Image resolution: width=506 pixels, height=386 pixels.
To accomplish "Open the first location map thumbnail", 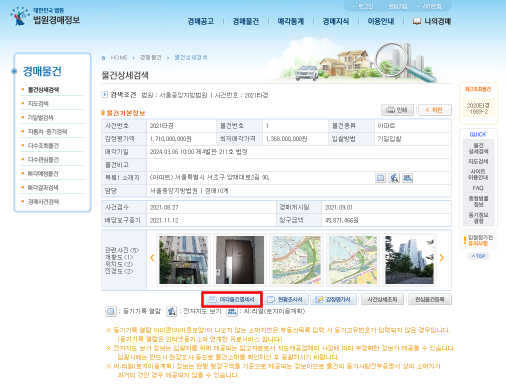I will tap(296, 260).
